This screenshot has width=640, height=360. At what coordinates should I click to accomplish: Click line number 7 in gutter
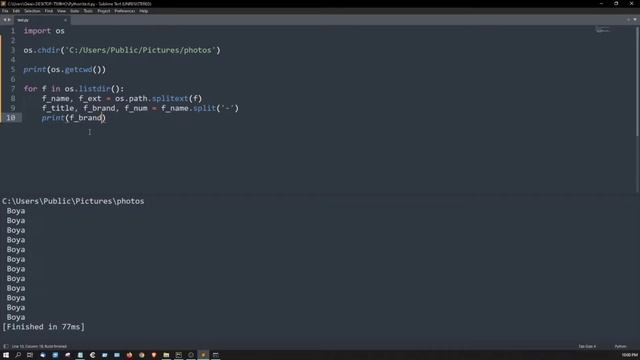click(13, 89)
